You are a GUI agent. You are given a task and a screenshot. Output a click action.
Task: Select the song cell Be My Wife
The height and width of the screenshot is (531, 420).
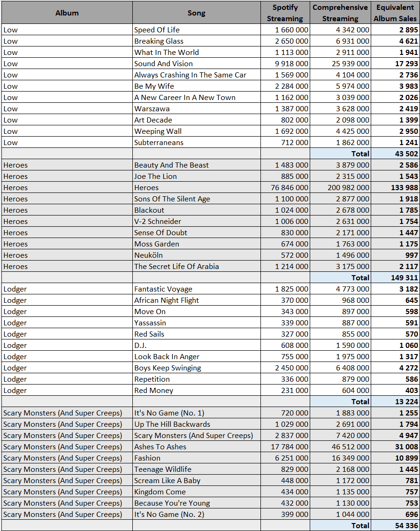(197, 86)
